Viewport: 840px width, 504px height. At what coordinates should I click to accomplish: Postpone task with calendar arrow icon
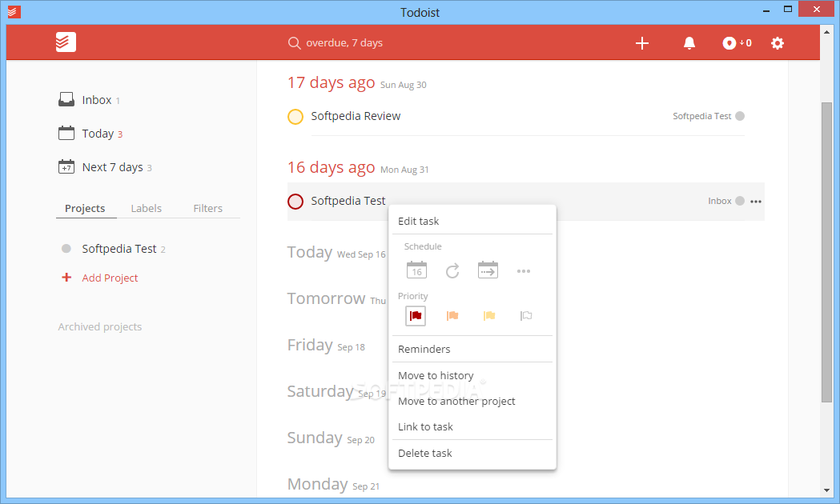tap(488, 270)
